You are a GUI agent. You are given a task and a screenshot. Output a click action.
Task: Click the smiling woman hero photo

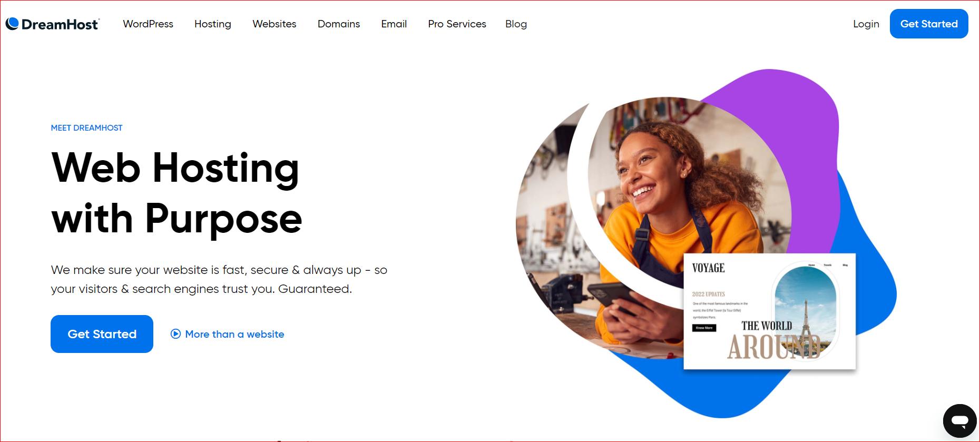pos(653,227)
